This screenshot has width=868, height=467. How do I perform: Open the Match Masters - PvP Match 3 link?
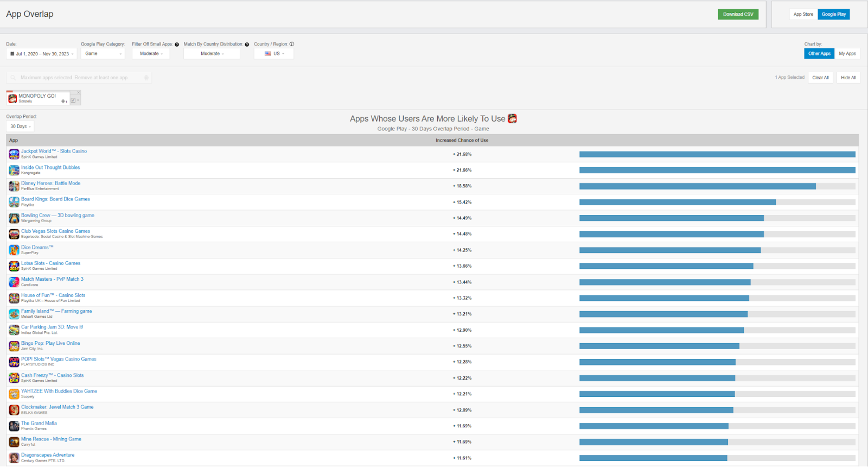point(52,279)
